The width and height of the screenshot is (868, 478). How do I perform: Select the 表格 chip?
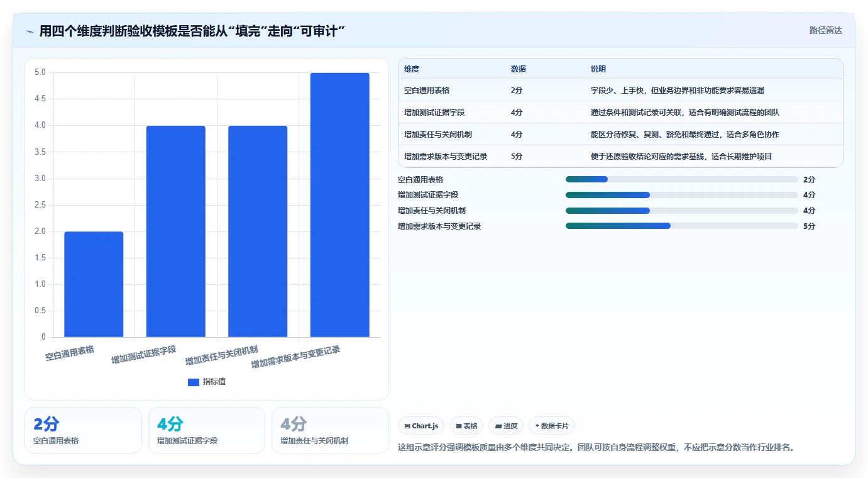(x=466, y=426)
